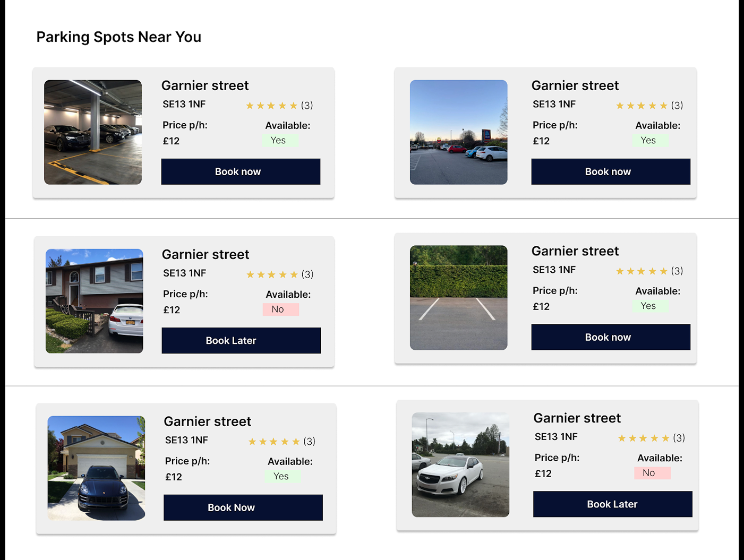Toggle the Yes availability badge on the garage card
The image size is (744, 560).
(280, 140)
